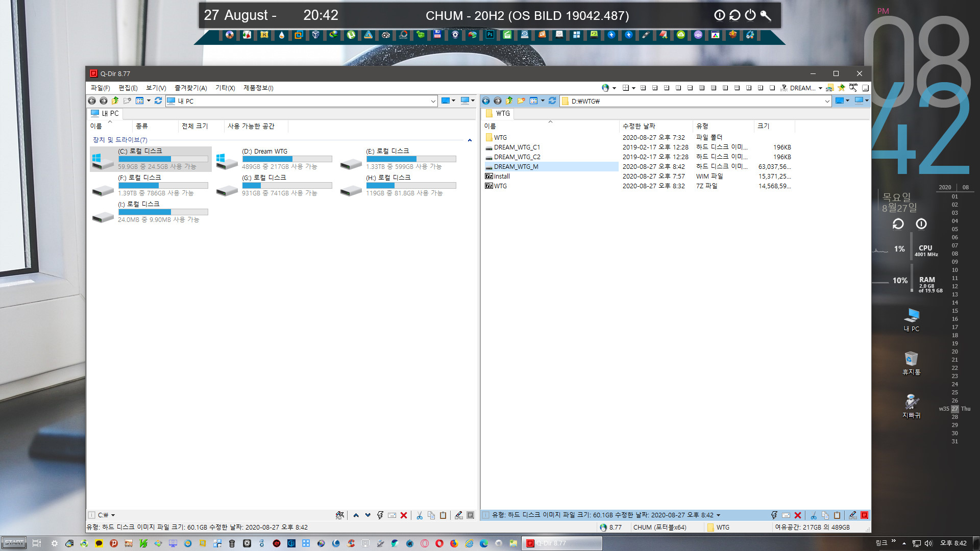Delete DREAM_WTG_M using right pane red X
The height and width of the screenshot is (551, 980).
[798, 515]
